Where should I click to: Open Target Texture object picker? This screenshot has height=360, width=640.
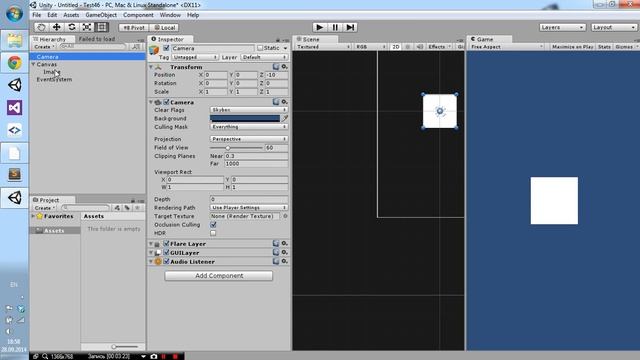285,216
